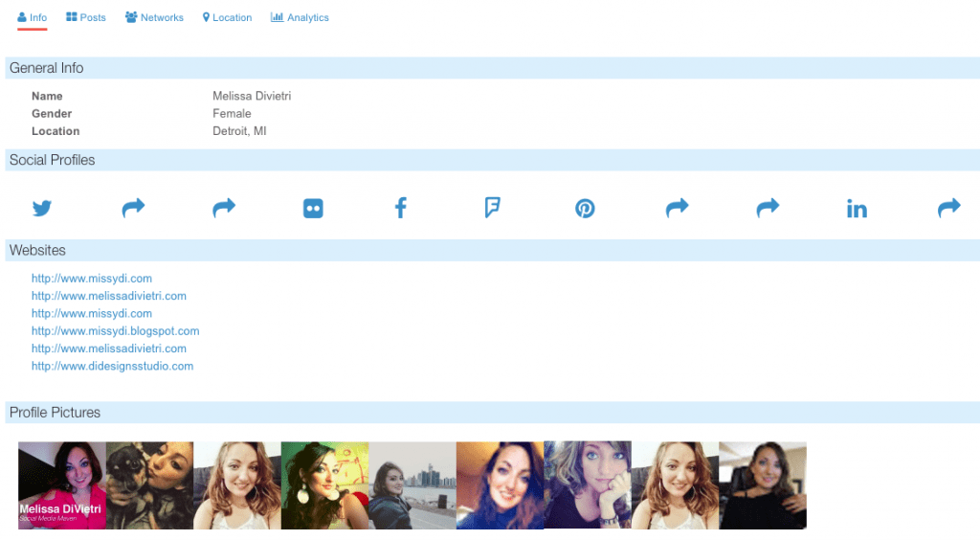Screen dimensions: 980x540
Task: Open the Networks tab
Action: pyautogui.click(x=154, y=17)
